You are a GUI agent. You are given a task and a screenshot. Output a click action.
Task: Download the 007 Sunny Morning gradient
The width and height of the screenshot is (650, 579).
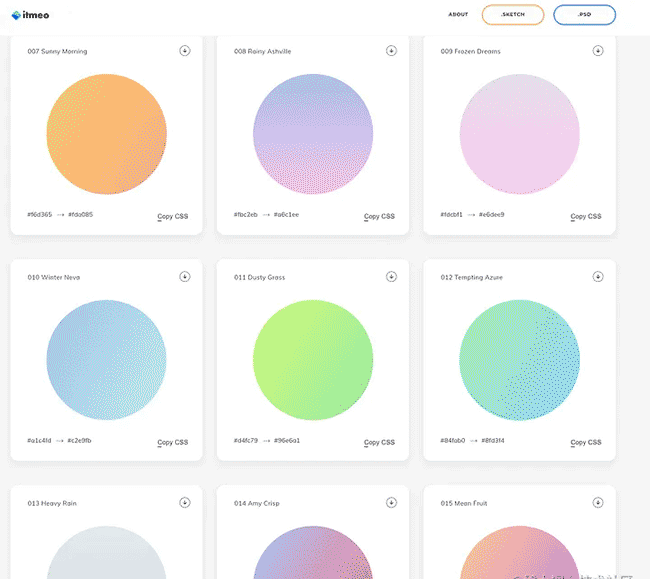point(185,51)
